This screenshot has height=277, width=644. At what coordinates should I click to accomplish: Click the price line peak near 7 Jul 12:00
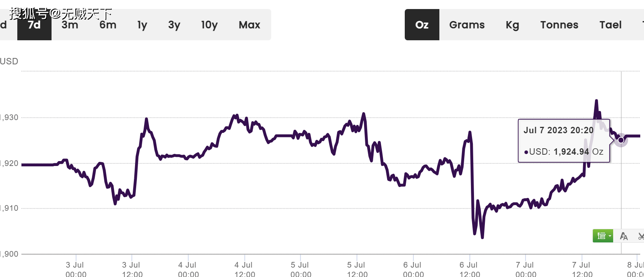[596, 100]
